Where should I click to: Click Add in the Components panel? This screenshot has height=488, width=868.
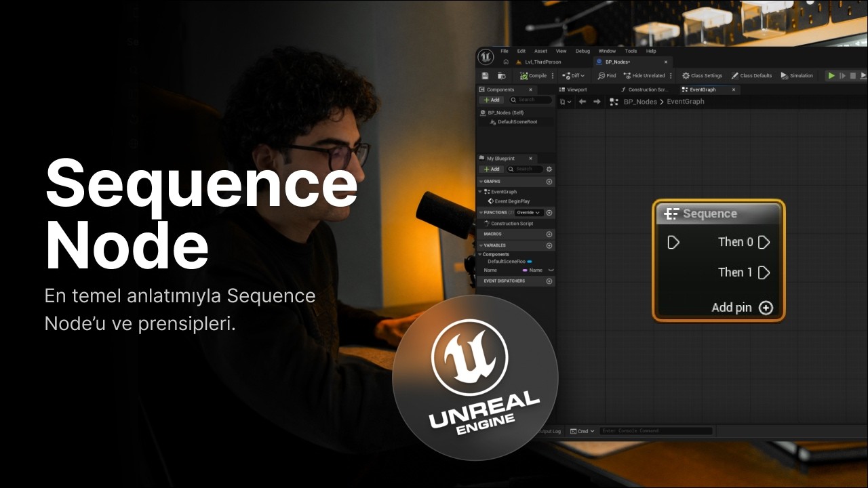pos(492,100)
